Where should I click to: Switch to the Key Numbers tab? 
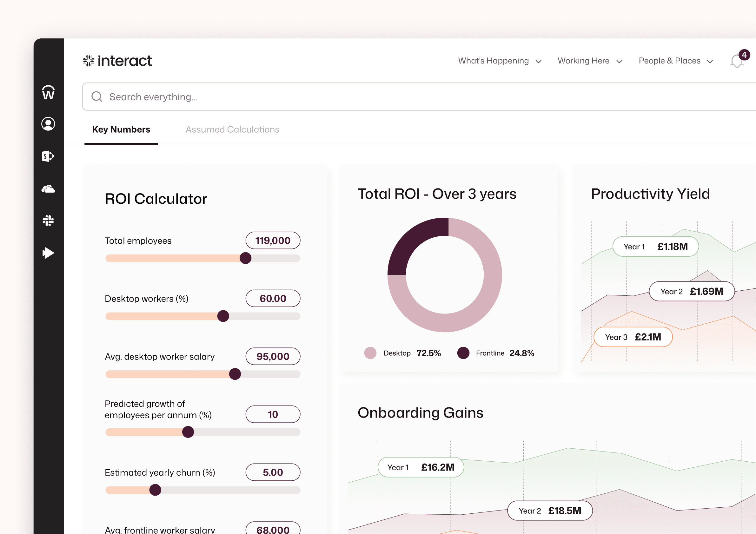point(121,129)
